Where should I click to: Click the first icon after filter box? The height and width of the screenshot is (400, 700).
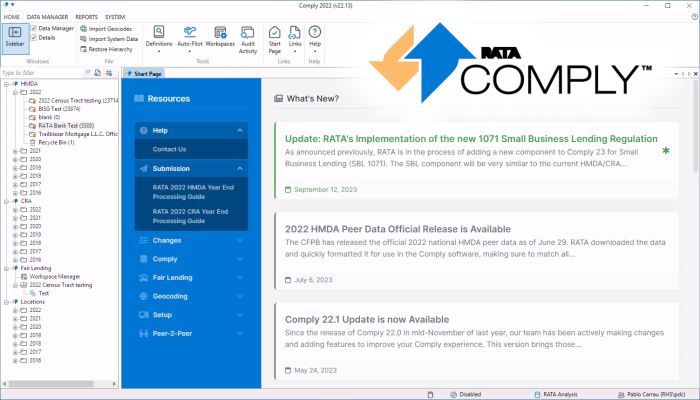[x=88, y=73]
